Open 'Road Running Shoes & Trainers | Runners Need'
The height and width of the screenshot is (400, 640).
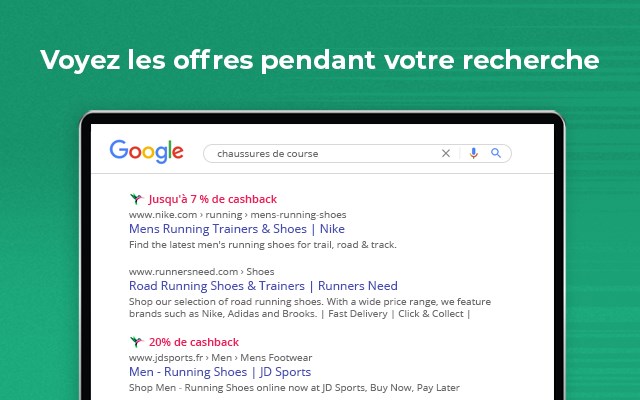click(x=263, y=286)
